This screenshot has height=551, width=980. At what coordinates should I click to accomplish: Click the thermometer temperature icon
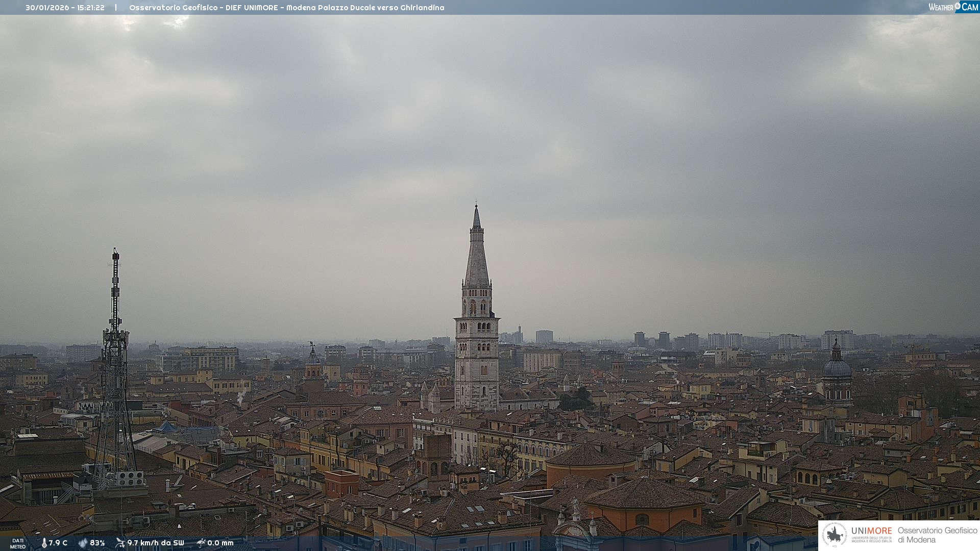tap(44, 543)
